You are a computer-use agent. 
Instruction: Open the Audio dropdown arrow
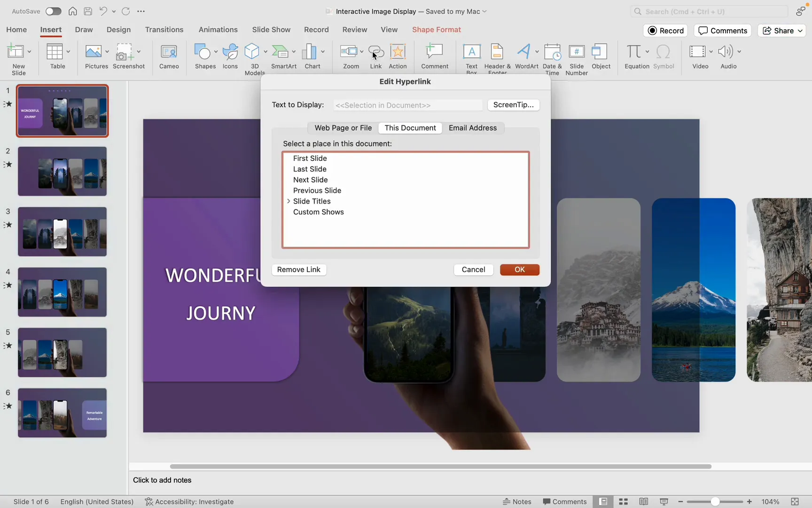tap(739, 52)
